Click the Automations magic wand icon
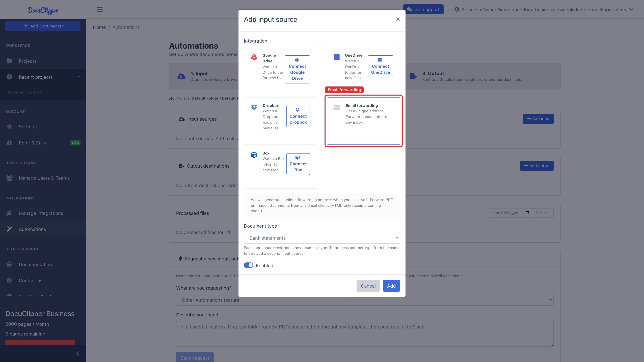644x362 pixels. click(9, 229)
